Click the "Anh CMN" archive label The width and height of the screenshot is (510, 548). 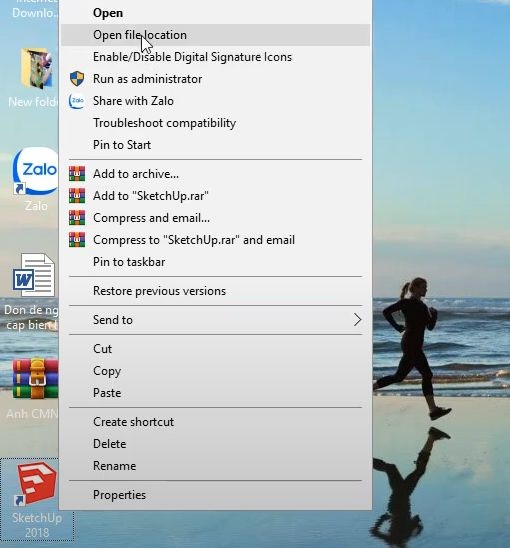32,414
